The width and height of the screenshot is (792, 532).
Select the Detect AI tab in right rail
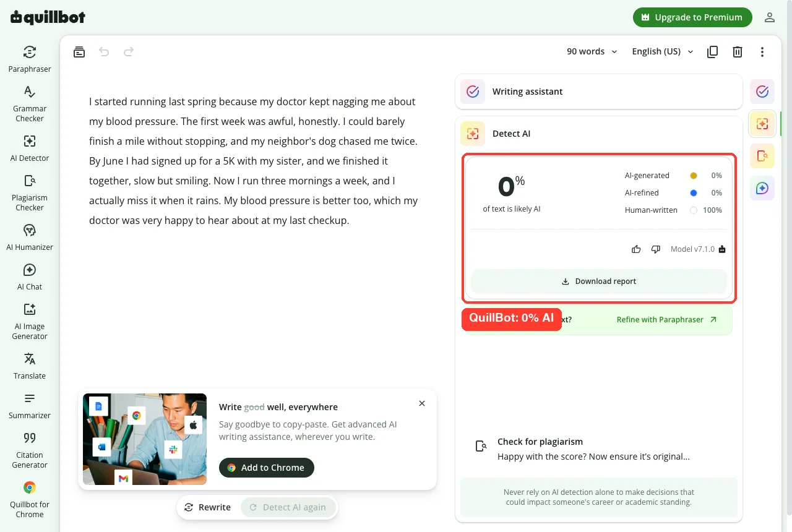(x=762, y=124)
